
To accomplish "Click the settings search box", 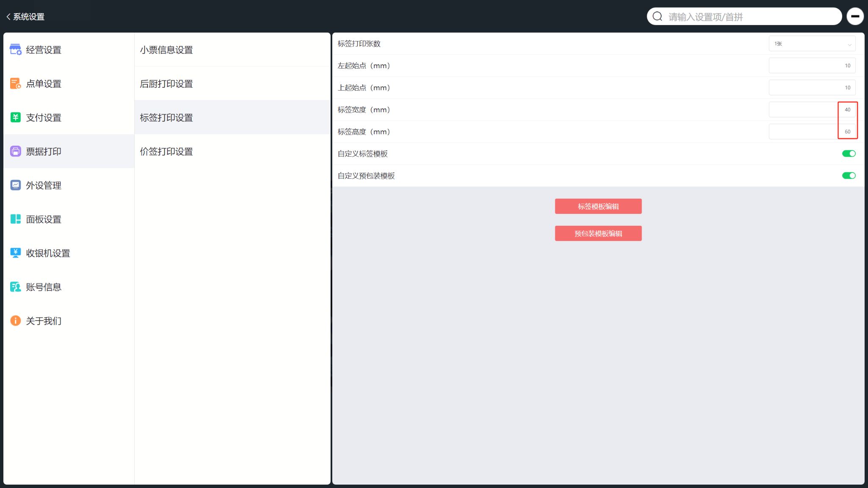I will (744, 17).
